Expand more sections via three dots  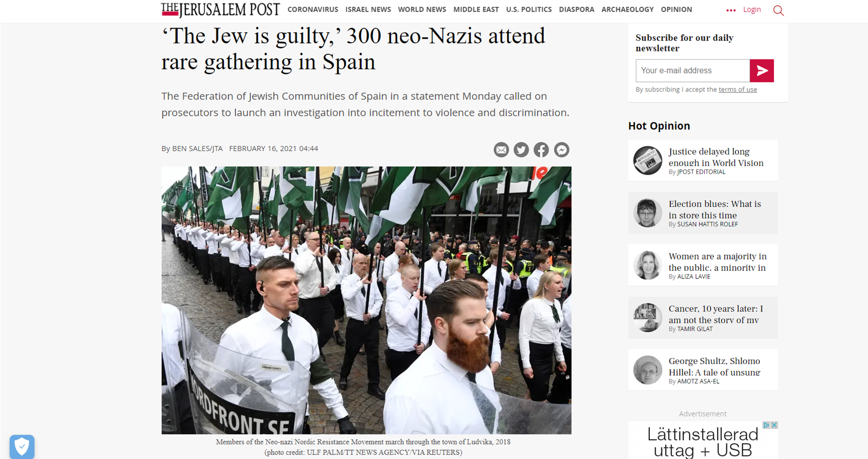click(x=731, y=10)
